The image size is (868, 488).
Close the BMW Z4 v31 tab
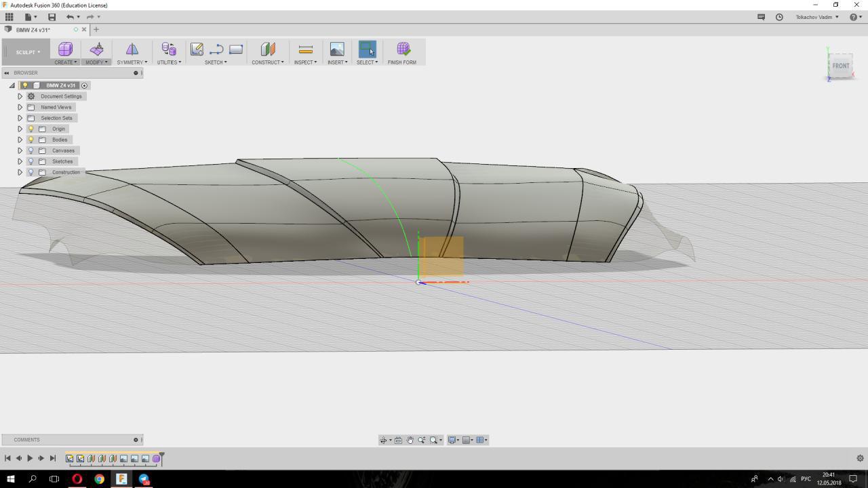(x=84, y=29)
